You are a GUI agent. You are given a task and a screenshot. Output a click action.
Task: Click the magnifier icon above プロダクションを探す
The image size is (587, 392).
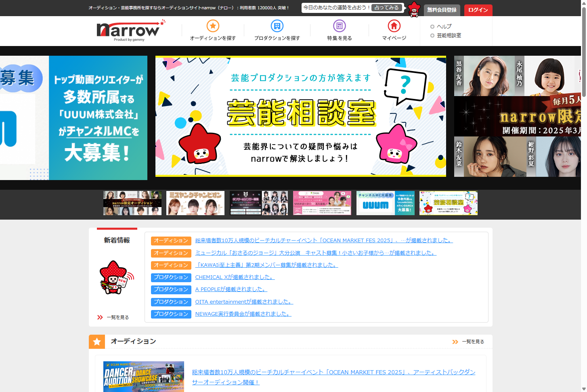coord(277,26)
